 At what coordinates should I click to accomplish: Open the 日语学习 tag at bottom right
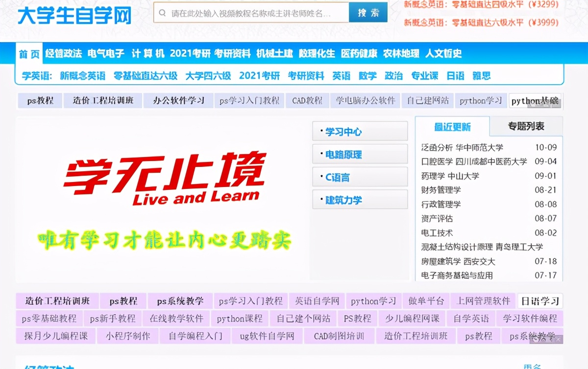539,301
